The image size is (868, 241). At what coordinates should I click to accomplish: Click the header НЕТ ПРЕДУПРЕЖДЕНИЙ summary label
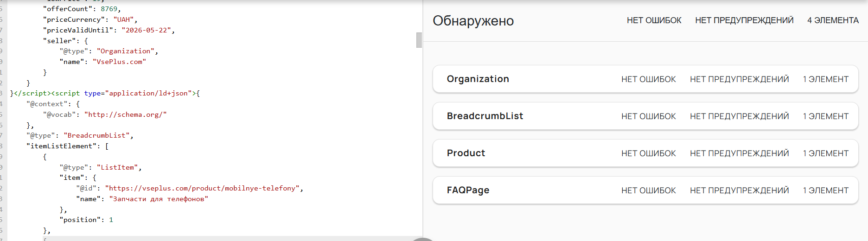tap(744, 20)
